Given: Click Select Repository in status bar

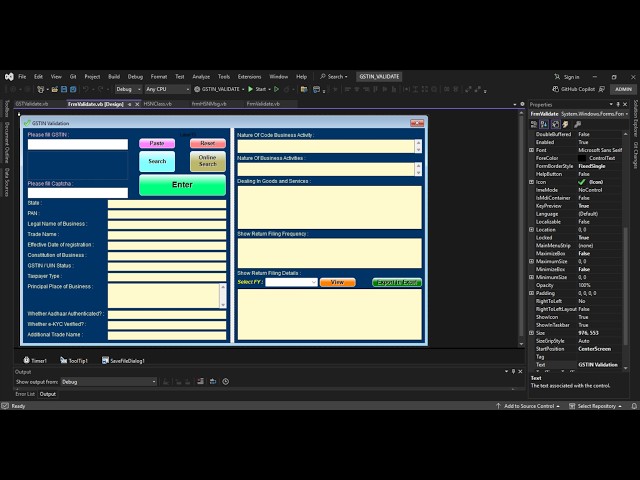Looking at the screenshot, I should 596,406.
